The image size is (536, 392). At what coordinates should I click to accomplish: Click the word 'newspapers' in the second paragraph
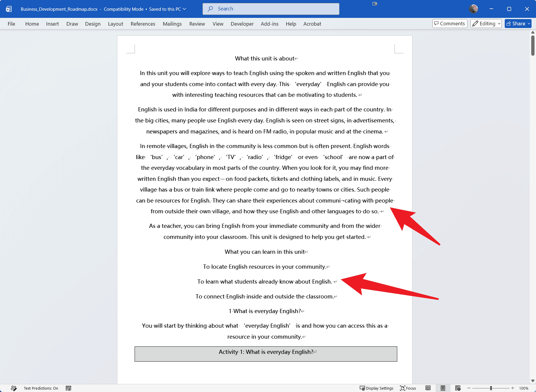click(x=162, y=131)
